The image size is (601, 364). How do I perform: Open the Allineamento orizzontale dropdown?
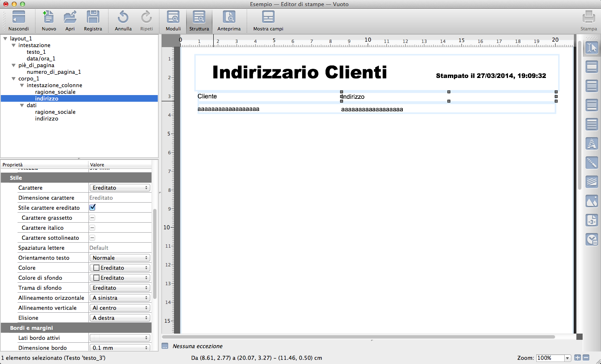click(120, 298)
